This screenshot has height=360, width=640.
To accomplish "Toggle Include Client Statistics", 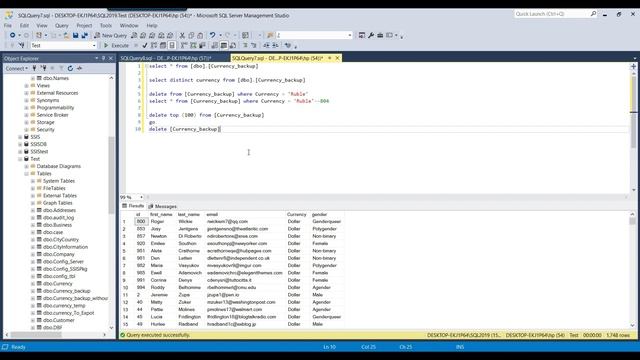I will click(202, 45).
